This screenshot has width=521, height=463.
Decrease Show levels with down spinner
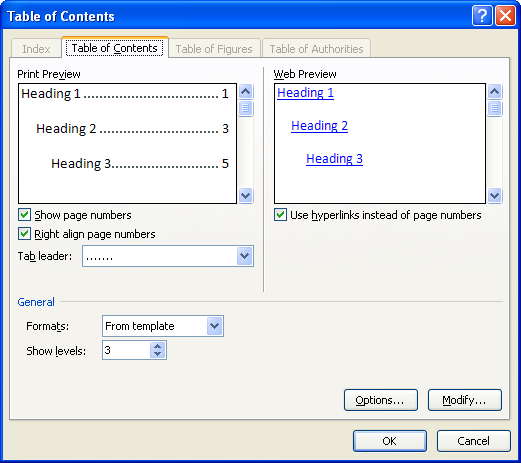click(158, 354)
